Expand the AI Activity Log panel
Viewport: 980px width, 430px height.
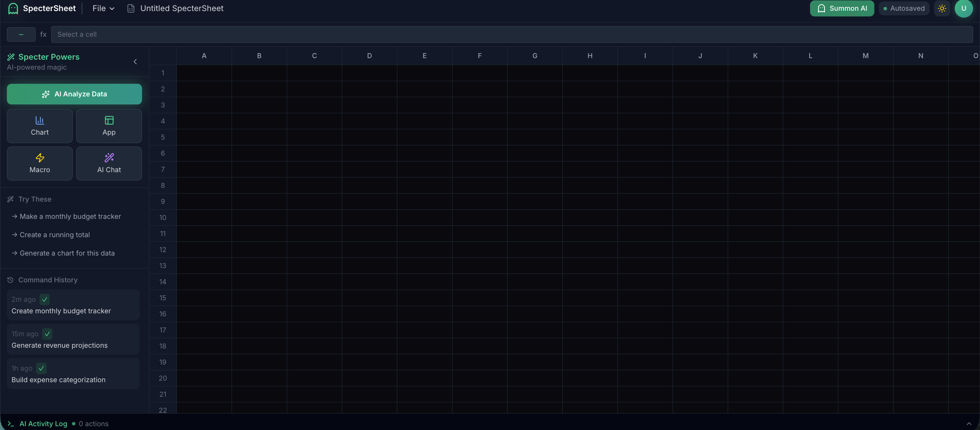[969, 423]
